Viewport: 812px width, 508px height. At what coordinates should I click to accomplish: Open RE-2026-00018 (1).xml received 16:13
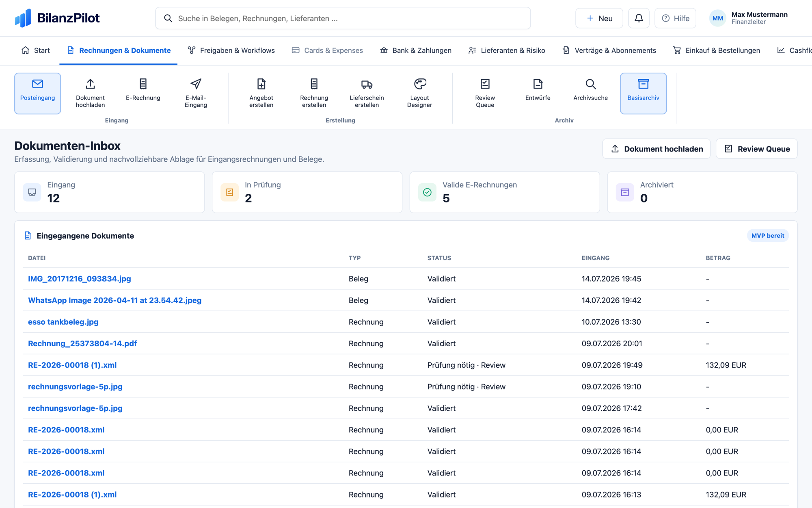pos(72,495)
